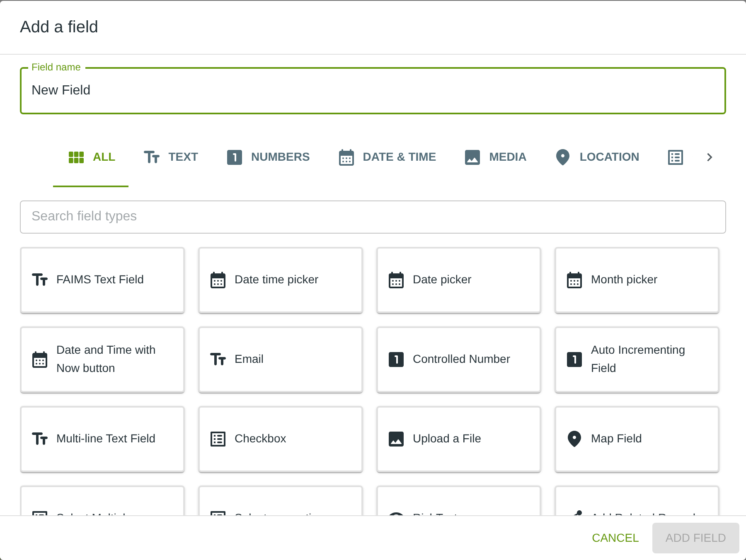Image resolution: width=746 pixels, height=560 pixels.
Task: Go to the Location tab
Action: pyautogui.click(x=597, y=157)
